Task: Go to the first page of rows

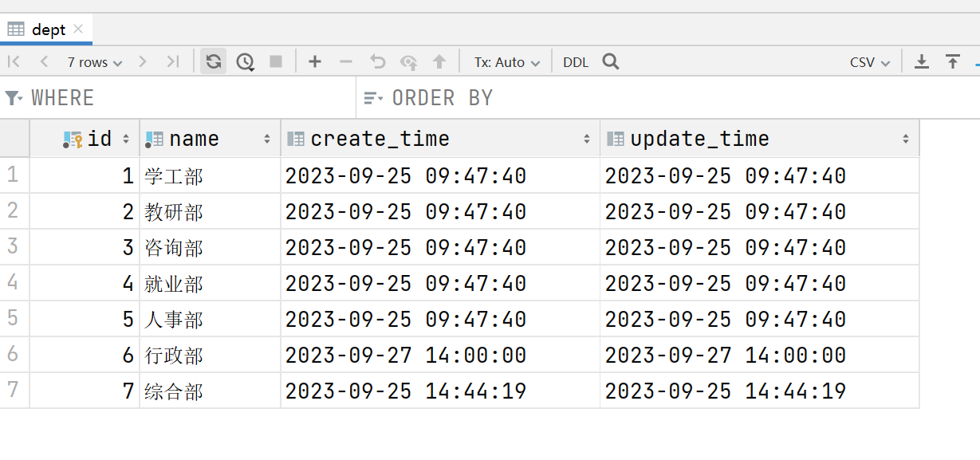Action: (x=14, y=62)
